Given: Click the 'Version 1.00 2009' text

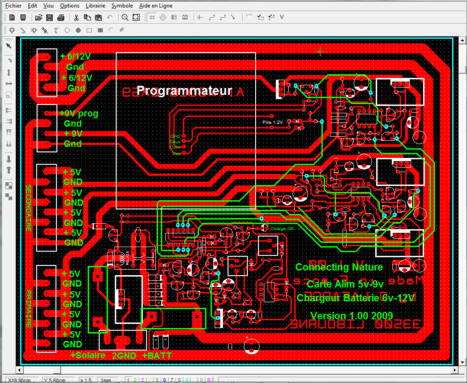Looking at the screenshot, I should [352, 315].
